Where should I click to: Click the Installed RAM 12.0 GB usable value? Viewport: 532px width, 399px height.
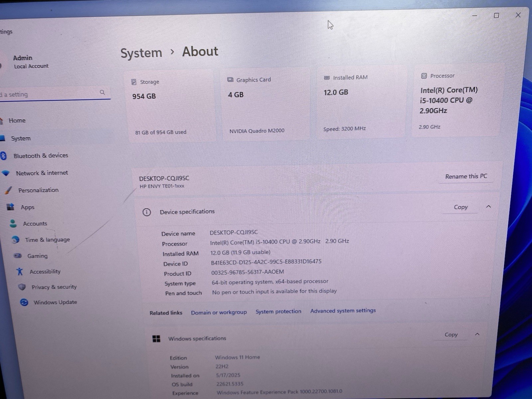(240, 253)
